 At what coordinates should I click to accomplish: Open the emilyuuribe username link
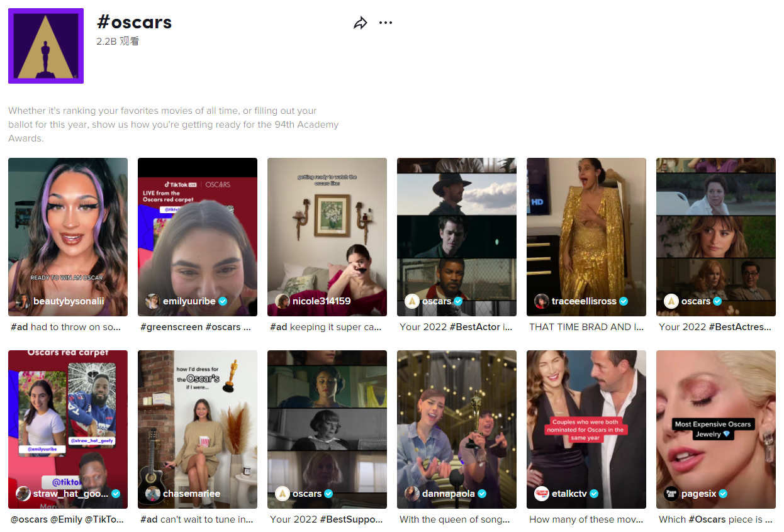(189, 301)
